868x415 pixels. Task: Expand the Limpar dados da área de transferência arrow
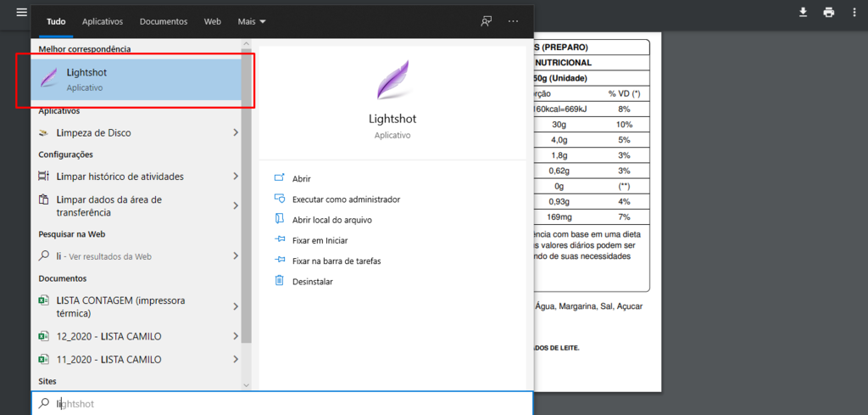pos(236,205)
